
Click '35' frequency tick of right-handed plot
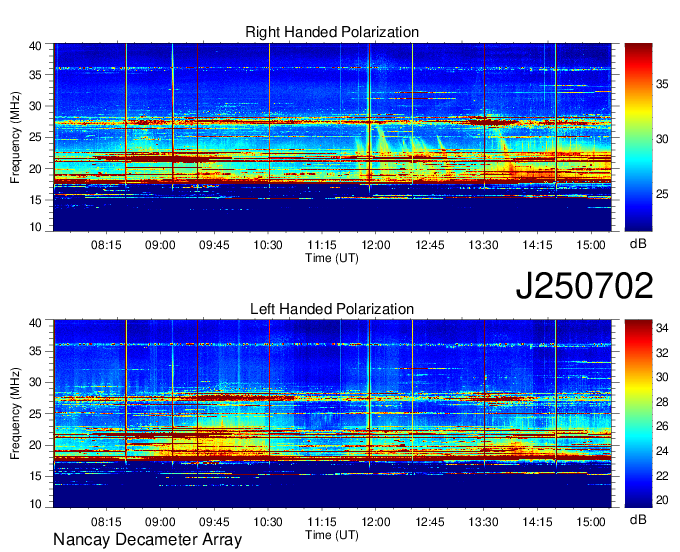[x=35, y=75]
